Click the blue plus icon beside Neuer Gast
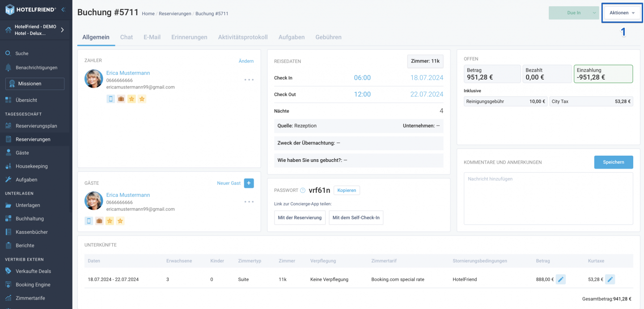Image resolution: width=644 pixels, height=309 pixels. point(249,183)
